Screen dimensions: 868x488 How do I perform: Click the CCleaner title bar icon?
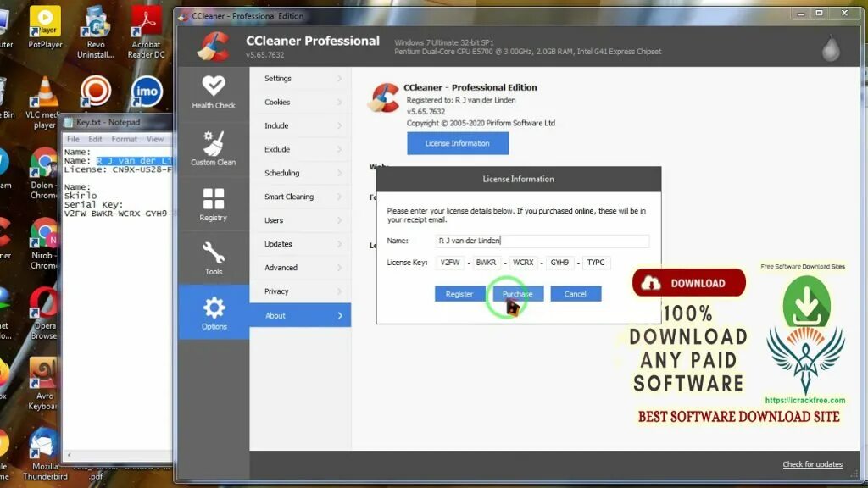pos(183,16)
